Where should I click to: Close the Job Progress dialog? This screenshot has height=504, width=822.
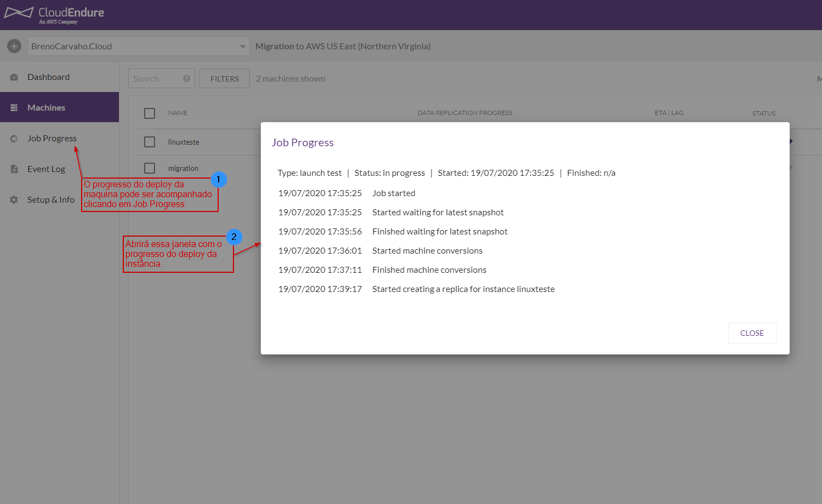click(x=752, y=333)
